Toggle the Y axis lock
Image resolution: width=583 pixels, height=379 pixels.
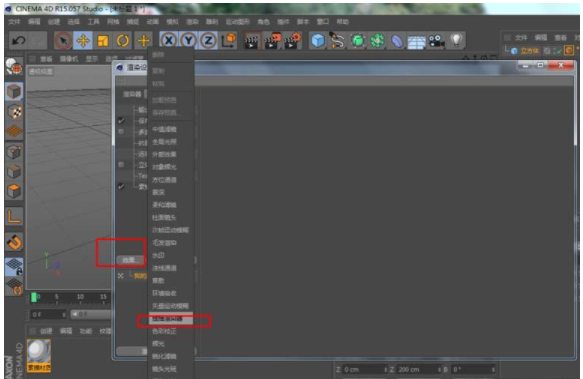(189, 40)
